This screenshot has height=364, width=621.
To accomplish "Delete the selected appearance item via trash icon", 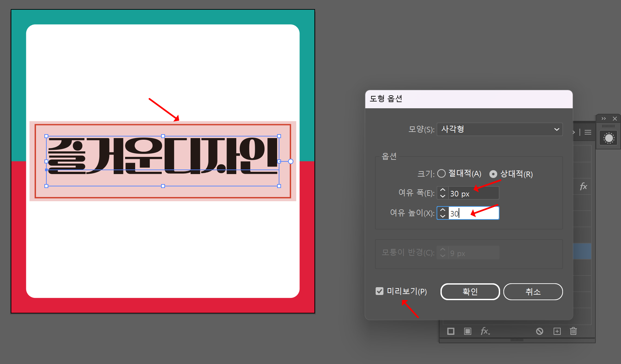I will click(573, 331).
